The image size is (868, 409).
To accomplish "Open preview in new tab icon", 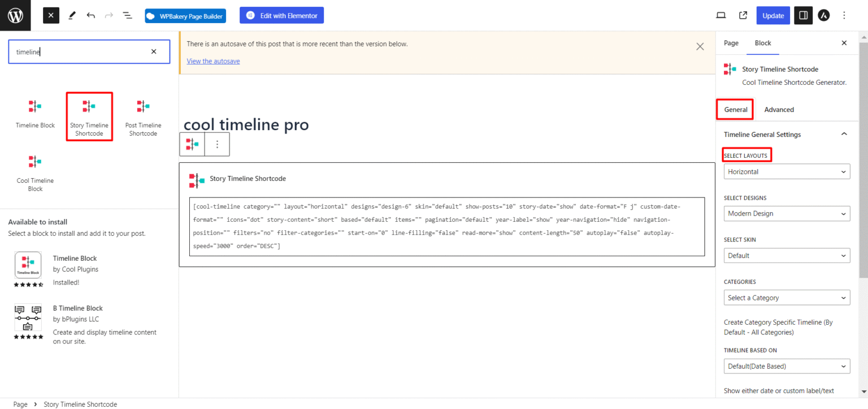I will click(x=743, y=15).
